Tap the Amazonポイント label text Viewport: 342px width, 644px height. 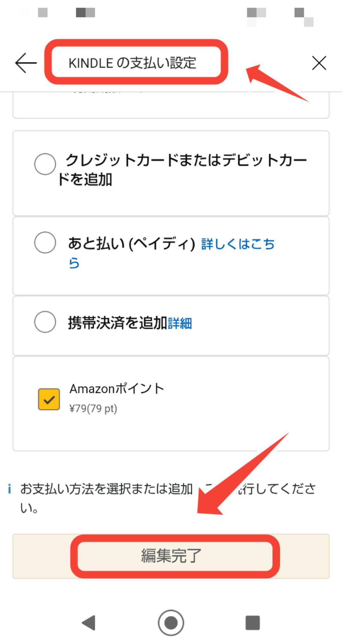pos(117,389)
